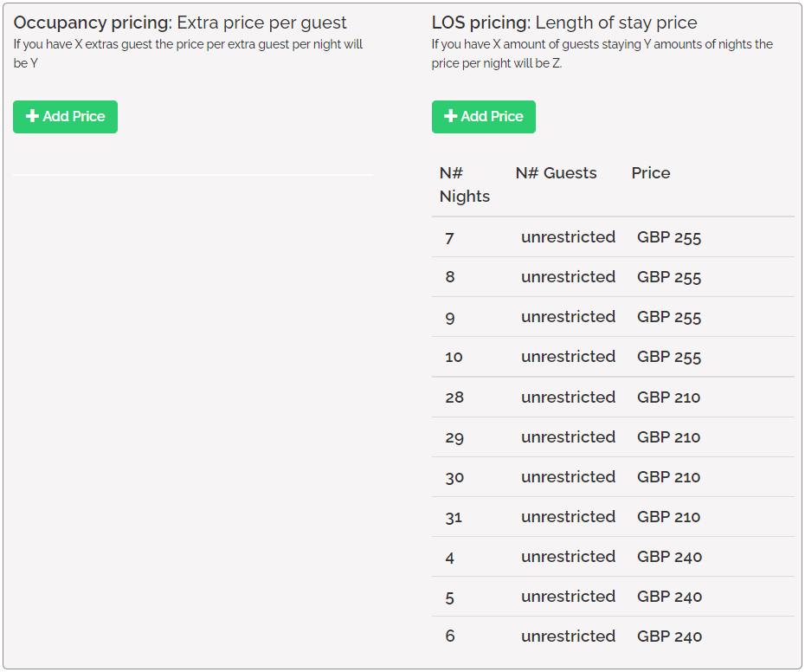The width and height of the screenshot is (805, 672).
Task: Select the 4 nights GBP 240 row
Action: [x=612, y=557]
